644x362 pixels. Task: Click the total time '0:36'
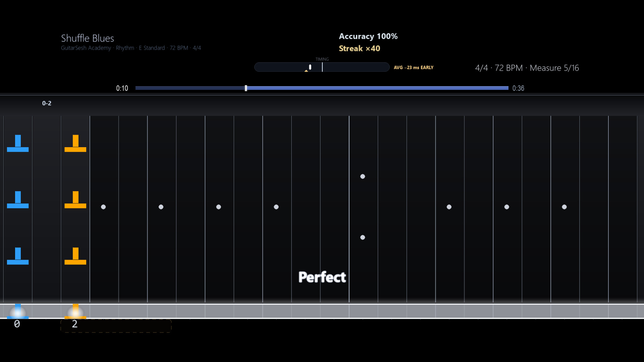(518, 88)
